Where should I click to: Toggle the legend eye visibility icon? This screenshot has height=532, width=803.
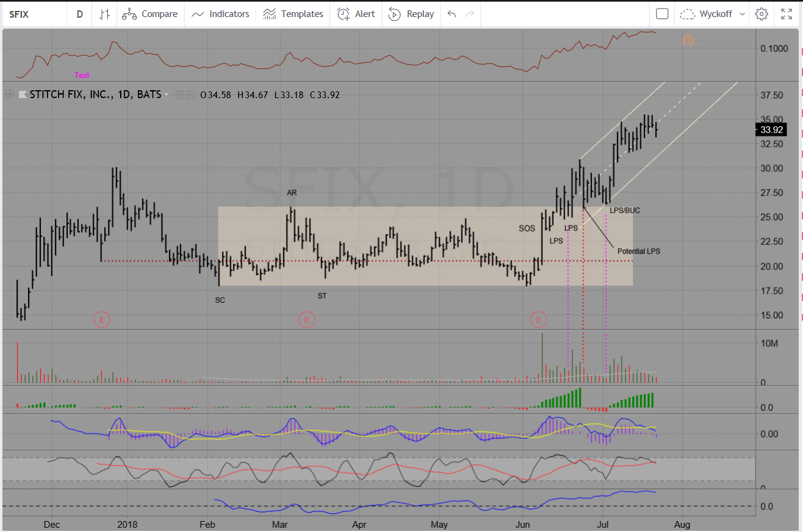tap(180, 94)
